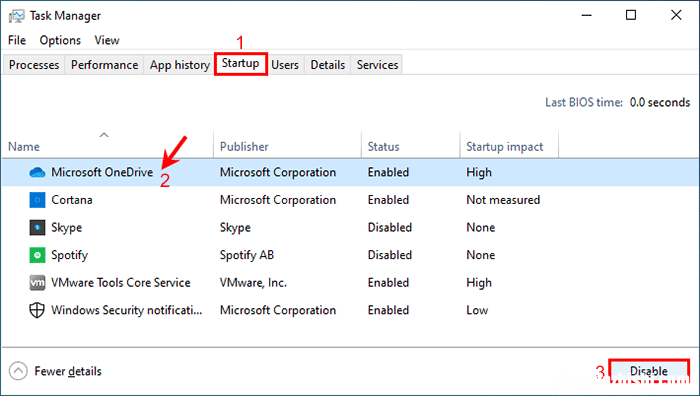Click the Spotify AB publisher cell
This screenshot has width=700, height=396.
247,255
